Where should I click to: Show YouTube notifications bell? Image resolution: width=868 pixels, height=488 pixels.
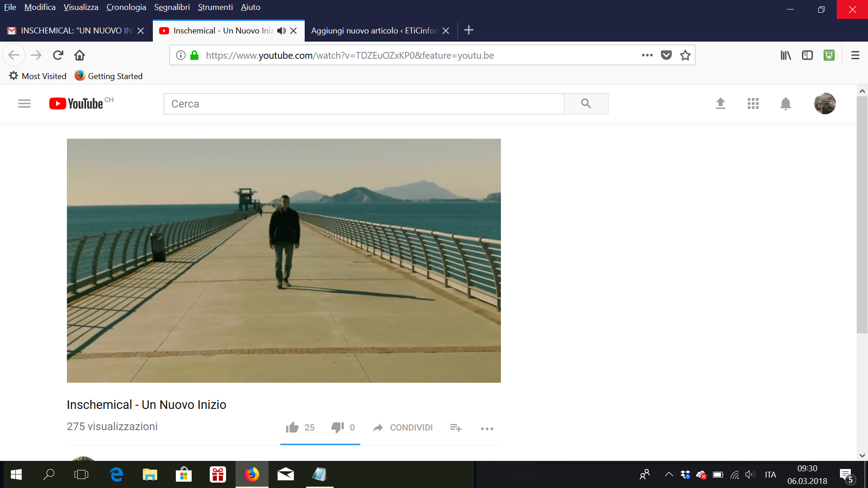coord(786,103)
